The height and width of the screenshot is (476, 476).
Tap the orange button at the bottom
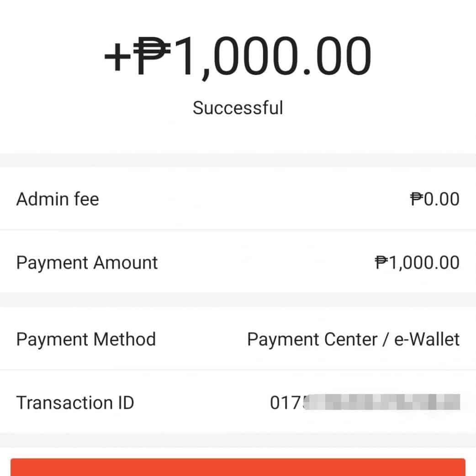238,467
